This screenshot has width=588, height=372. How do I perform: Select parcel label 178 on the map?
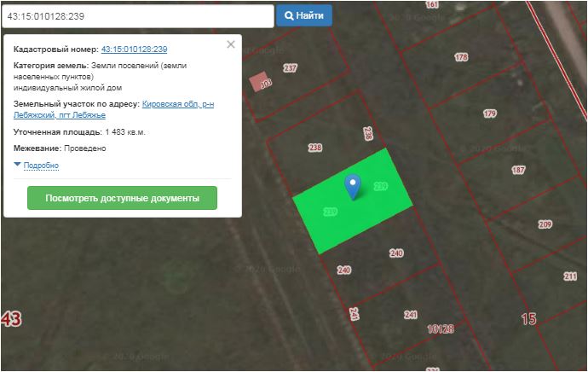(461, 58)
